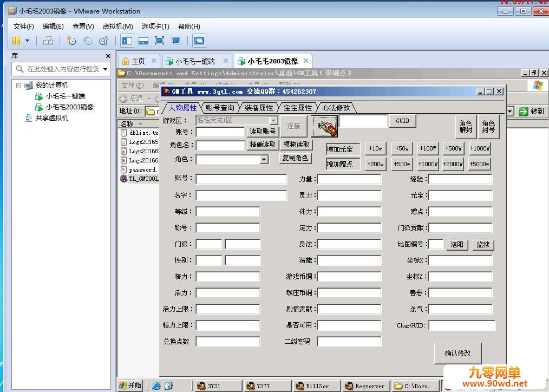This screenshot has height=392, width=549.
Task: Switch to the BillSer... taskbar item
Action: pos(317,386)
